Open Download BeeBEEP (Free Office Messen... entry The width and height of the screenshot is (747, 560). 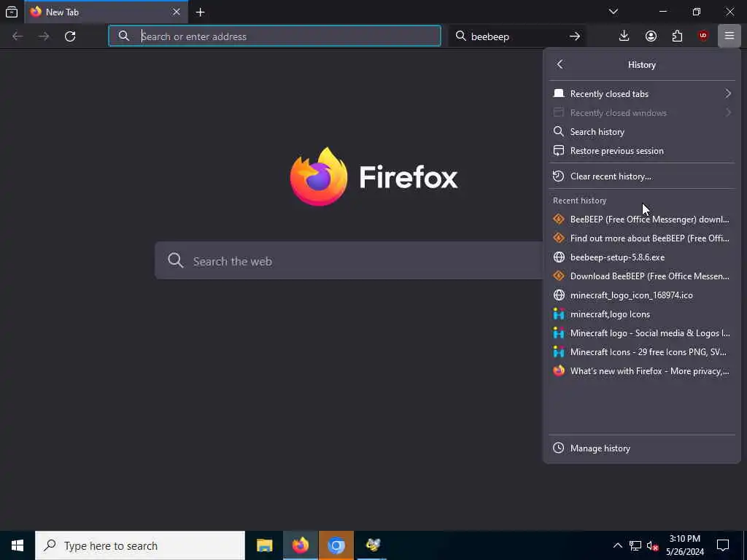tap(642, 276)
